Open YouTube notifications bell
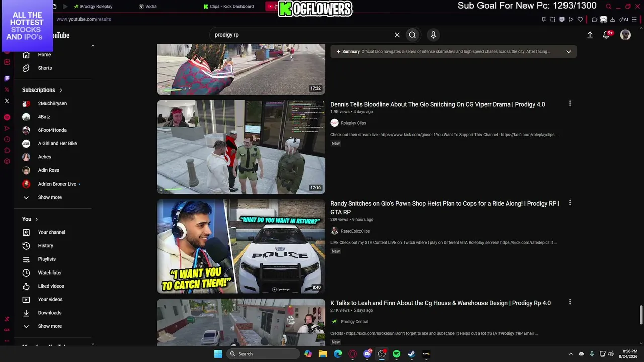644x362 pixels. click(x=607, y=35)
